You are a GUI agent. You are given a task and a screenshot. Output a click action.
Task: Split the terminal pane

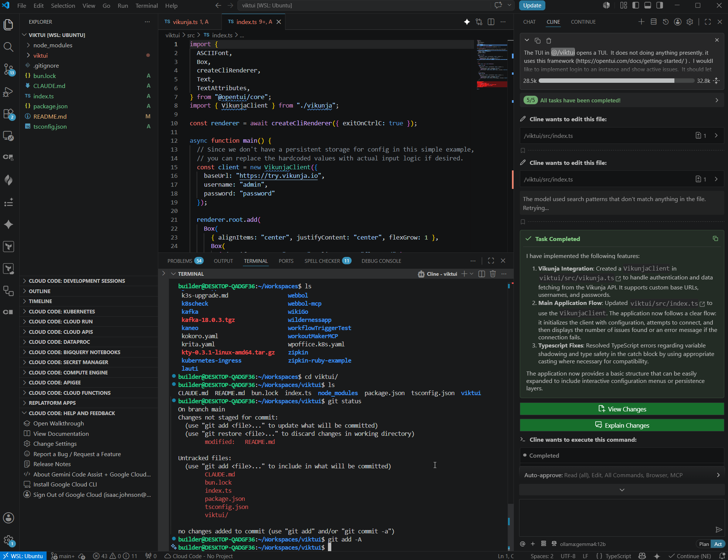(x=482, y=274)
